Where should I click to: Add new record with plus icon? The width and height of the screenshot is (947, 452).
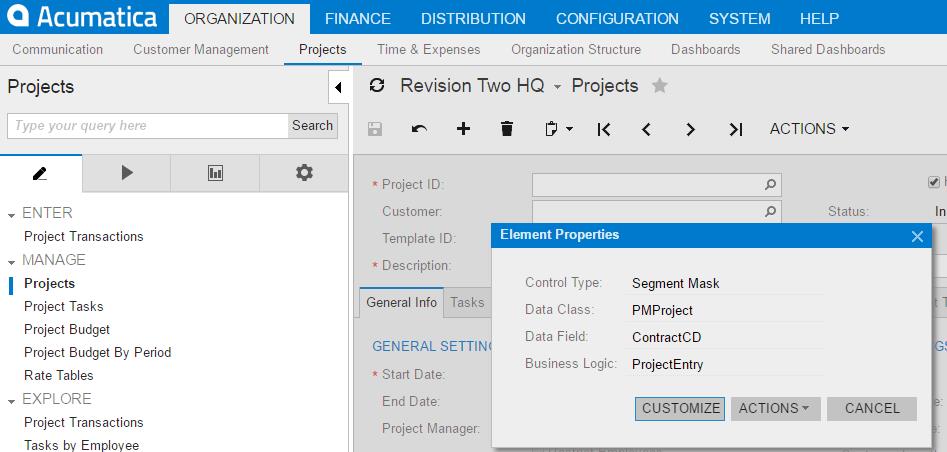tap(463, 129)
